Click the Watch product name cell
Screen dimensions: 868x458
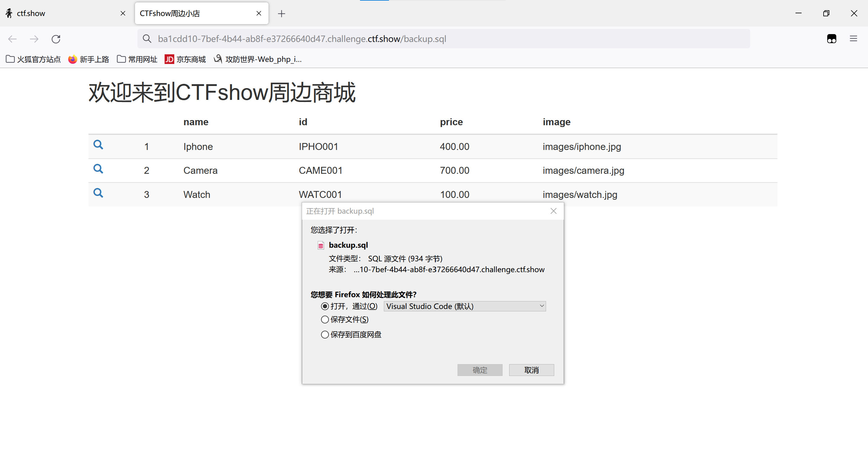tap(197, 195)
